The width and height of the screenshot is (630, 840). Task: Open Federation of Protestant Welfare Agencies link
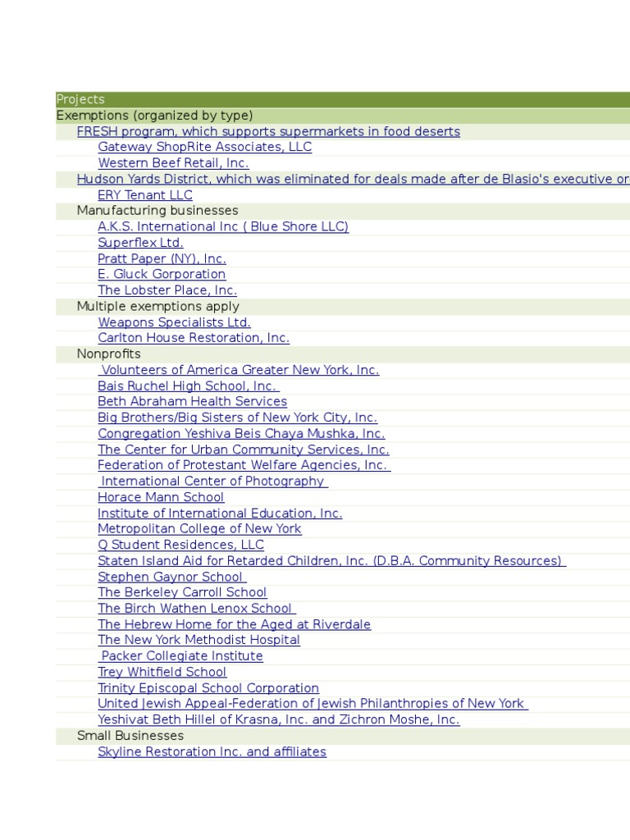[244, 466]
